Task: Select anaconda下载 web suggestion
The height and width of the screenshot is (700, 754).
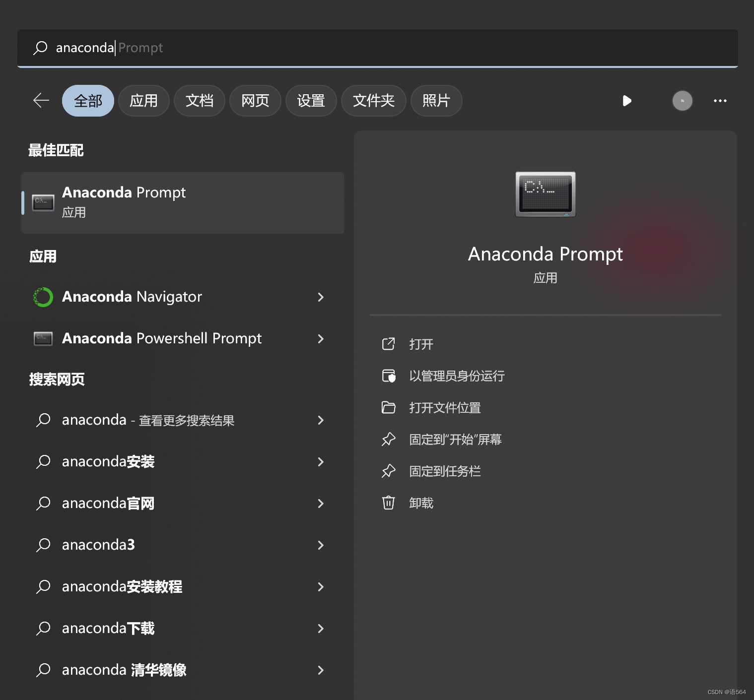Action: pyautogui.click(x=183, y=629)
